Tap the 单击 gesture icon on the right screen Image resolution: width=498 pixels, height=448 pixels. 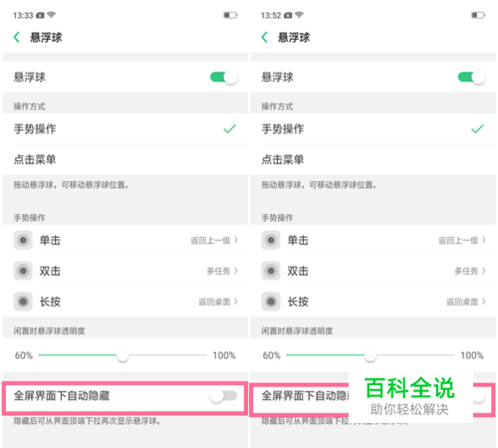(271, 240)
